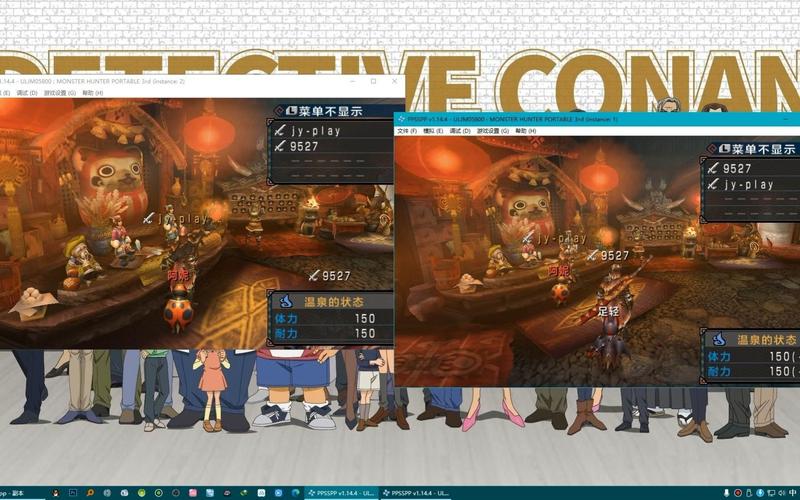The width and height of the screenshot is (800, 500).
Task: Select jy-play in Instance 2 player list
Action: [315, 131]
